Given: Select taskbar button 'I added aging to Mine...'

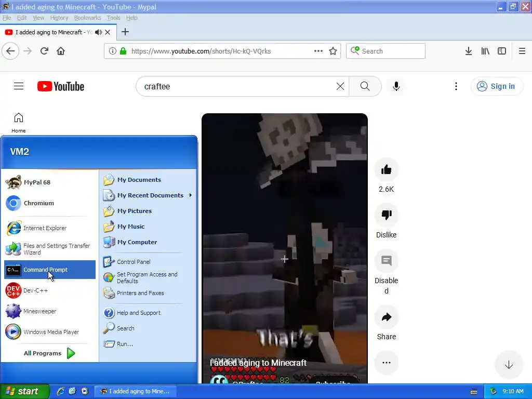Looking at the screenshot, I should click(x=135, y=391).
